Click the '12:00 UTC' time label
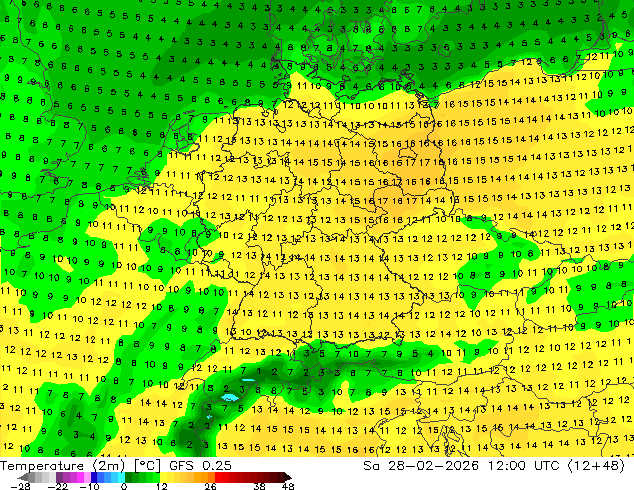 click(x=524, y=466)
